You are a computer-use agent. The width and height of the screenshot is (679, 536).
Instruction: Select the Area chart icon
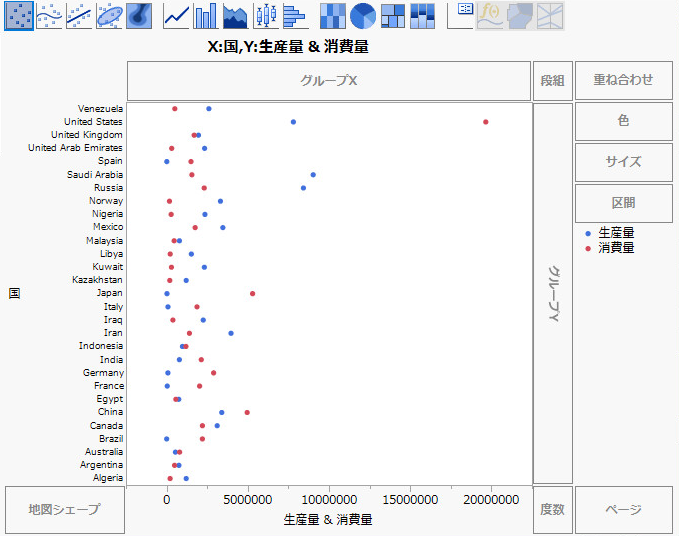[x=236, y=15]
